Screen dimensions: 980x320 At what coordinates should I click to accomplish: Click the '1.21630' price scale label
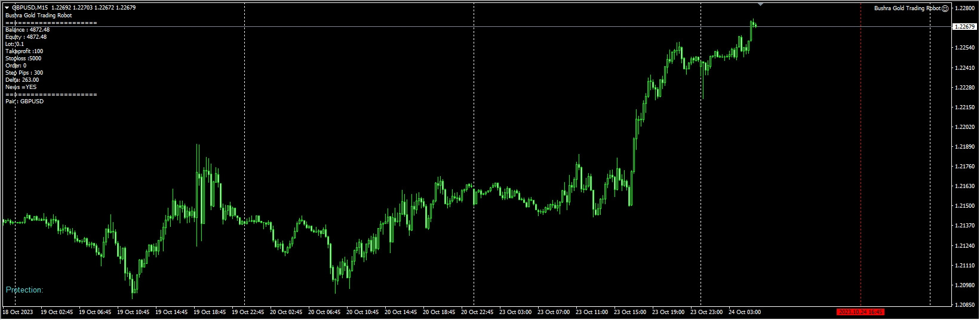(964, 186)
